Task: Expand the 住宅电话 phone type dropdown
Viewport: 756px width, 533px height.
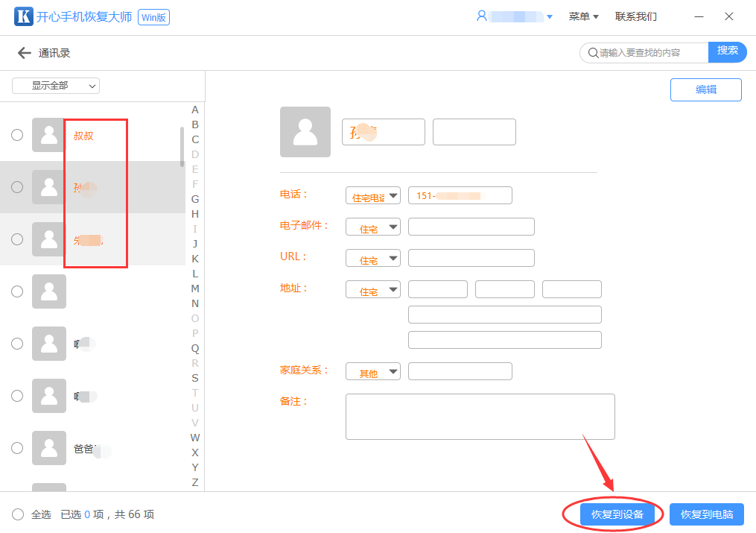Action: point(373,196)
